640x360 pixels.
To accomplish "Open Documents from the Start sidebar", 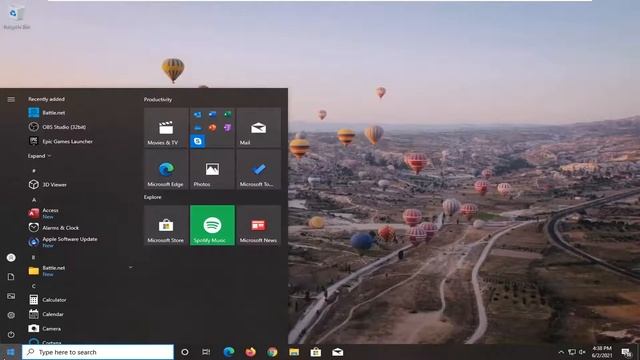I will click(11, 277).
